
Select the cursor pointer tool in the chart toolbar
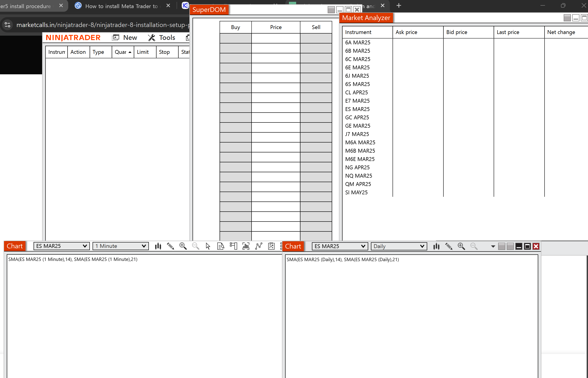(x=208, y=246)
